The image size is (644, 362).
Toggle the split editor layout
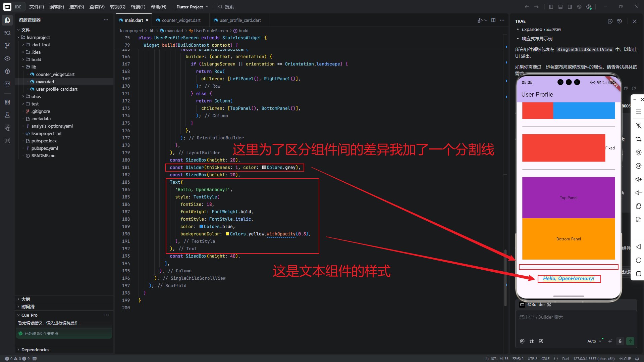493,20
